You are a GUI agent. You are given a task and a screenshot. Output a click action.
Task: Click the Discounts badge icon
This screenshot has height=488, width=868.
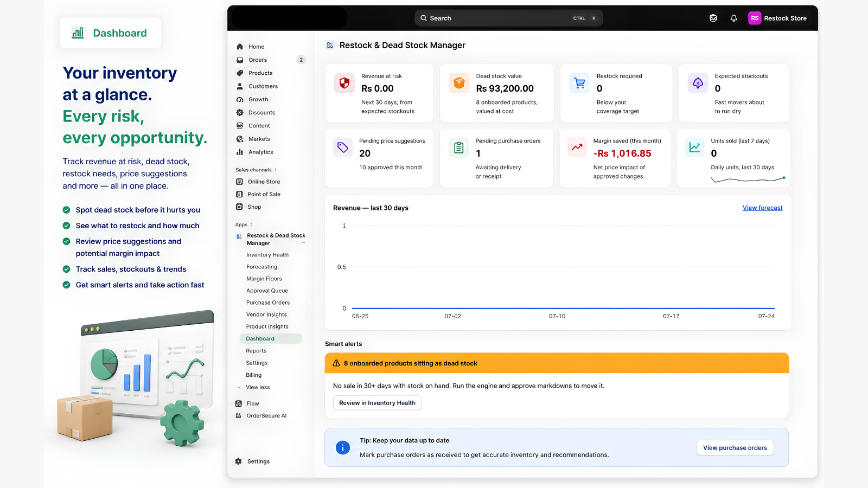tap(240, 113)
